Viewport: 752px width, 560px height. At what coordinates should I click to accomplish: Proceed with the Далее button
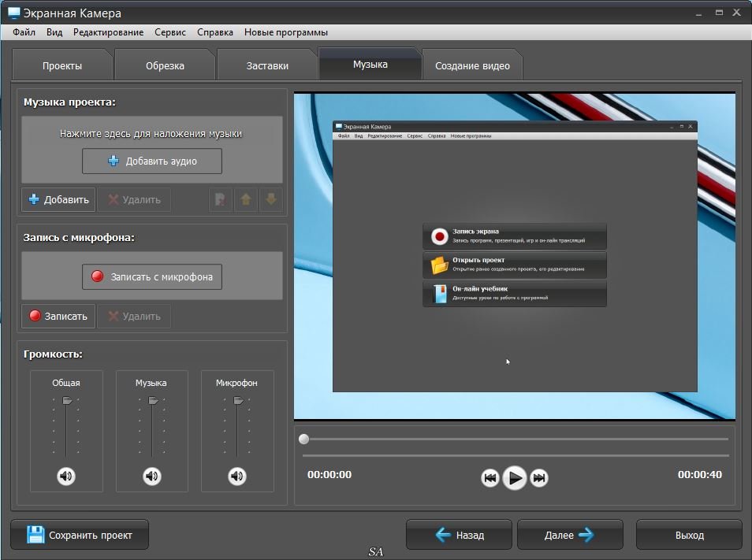[570, 536]
